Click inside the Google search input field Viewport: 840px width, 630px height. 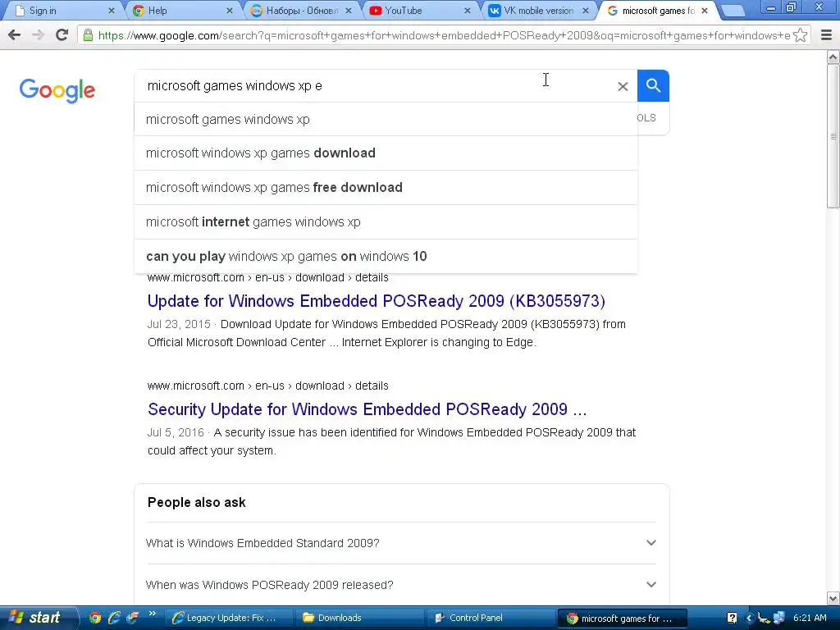click(375, 85)
